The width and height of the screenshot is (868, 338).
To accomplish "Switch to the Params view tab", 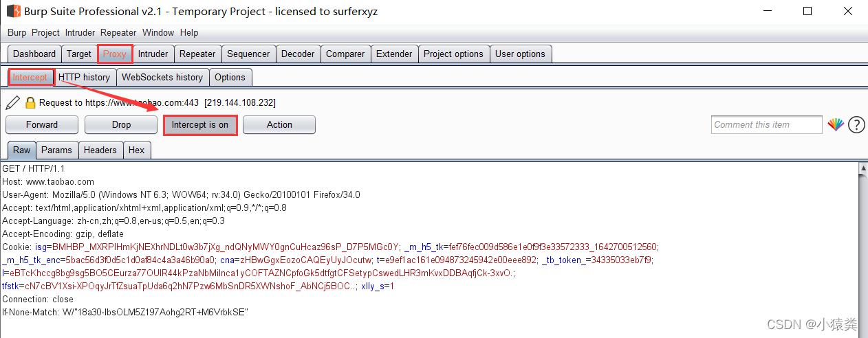I will pos(56,150).
